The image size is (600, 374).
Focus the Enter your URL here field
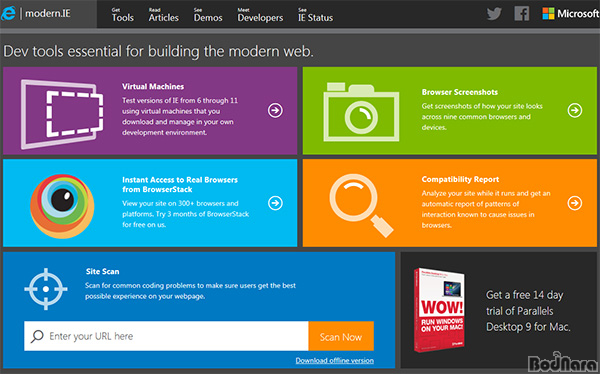tap(166, 336)
